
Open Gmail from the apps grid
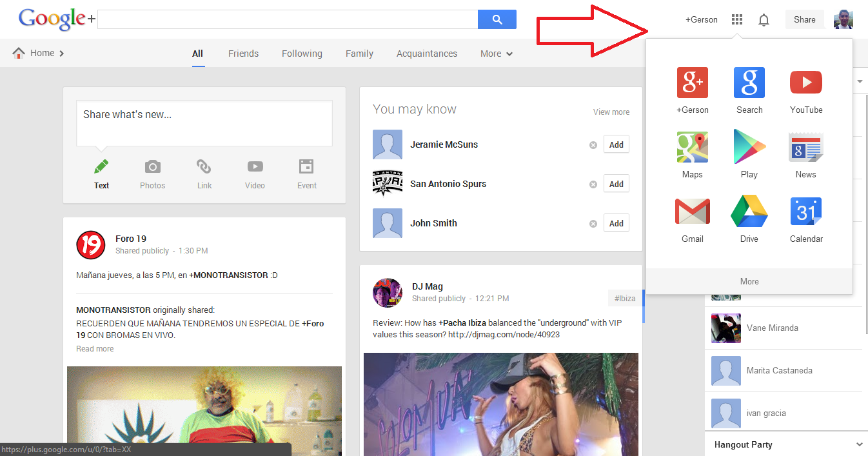[x=692, y=212]
